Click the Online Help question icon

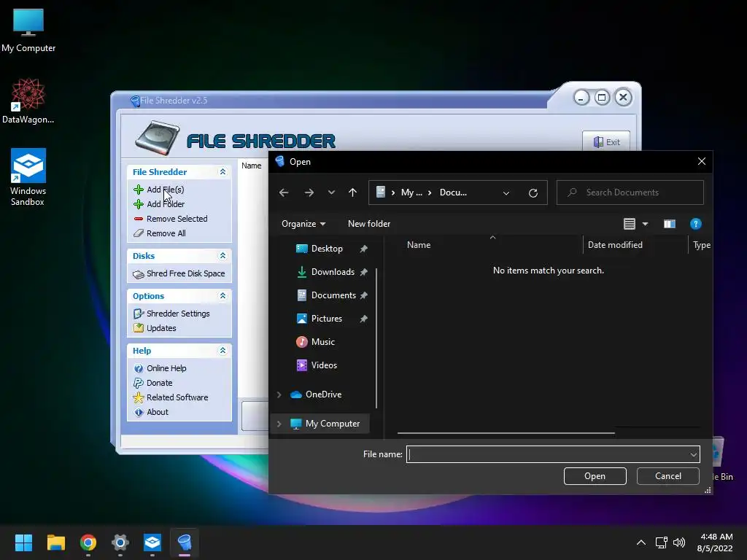pos(138,368)
